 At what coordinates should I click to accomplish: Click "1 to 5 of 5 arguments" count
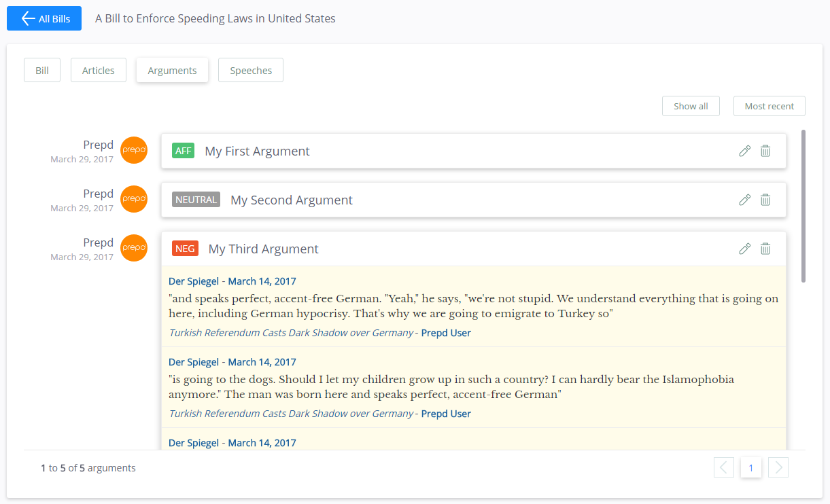click(88, 467)
